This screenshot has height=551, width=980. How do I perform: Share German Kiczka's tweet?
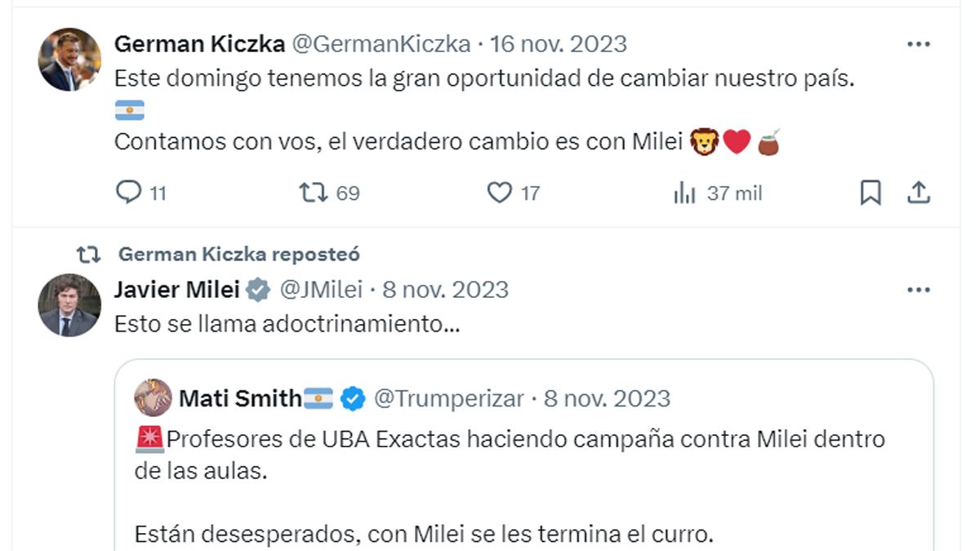pyautogui.click(x=919, y=193)
